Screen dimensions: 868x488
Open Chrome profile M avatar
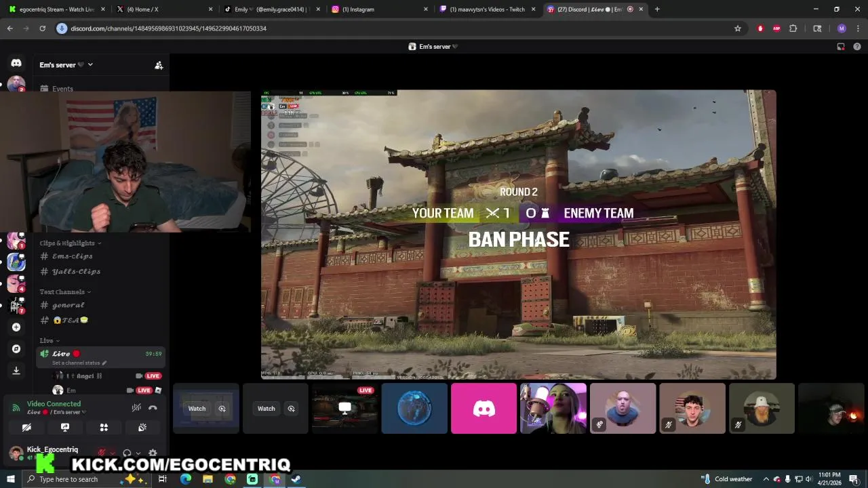point(842,28)
